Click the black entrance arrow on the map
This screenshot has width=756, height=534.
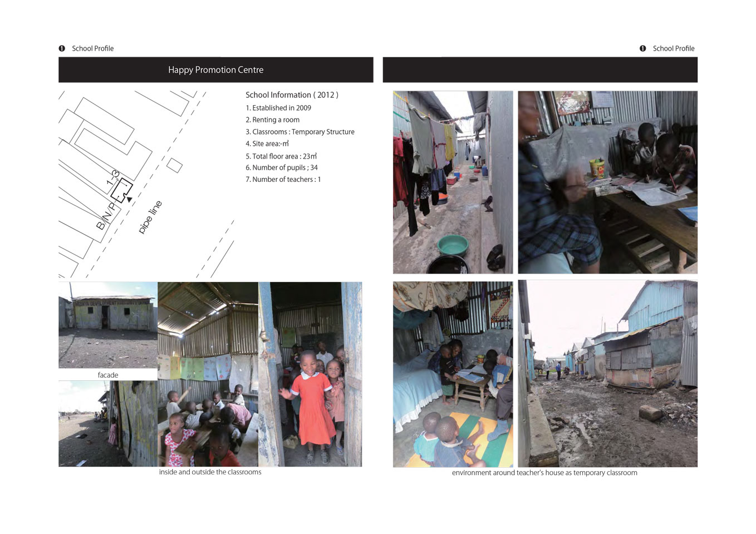tap(129, 199)
